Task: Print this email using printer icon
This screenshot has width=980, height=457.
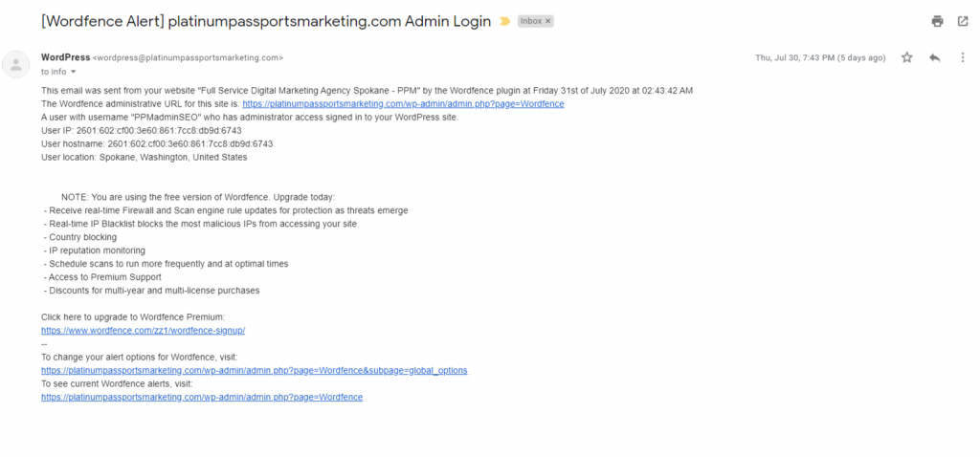Action: tap(937, 21)
